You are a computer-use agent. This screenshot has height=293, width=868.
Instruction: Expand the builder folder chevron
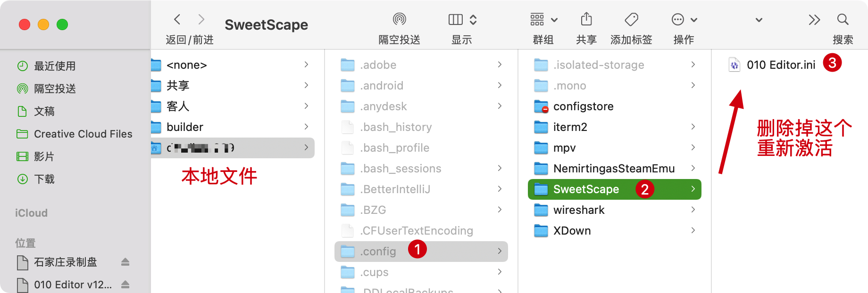coord(306,127)
